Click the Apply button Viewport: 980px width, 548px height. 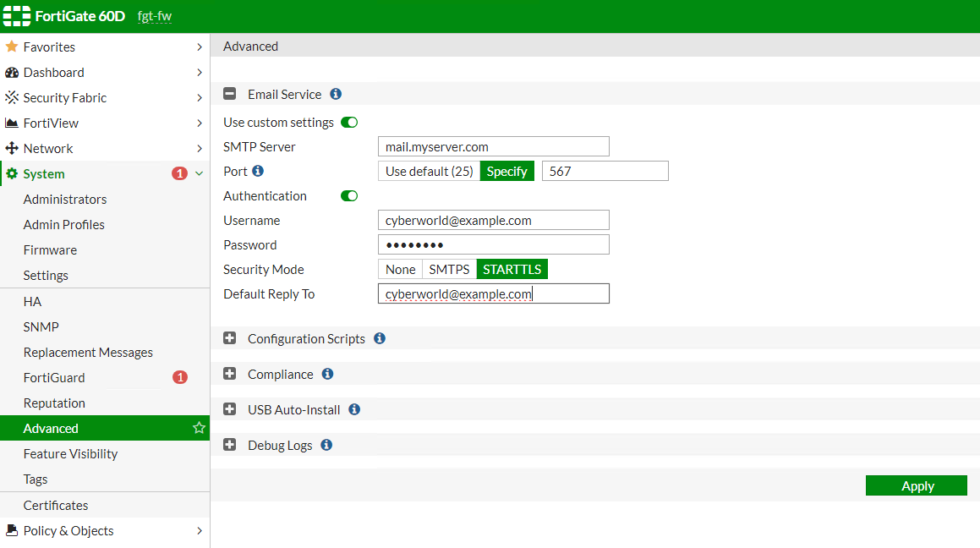[x=916, y=485]
